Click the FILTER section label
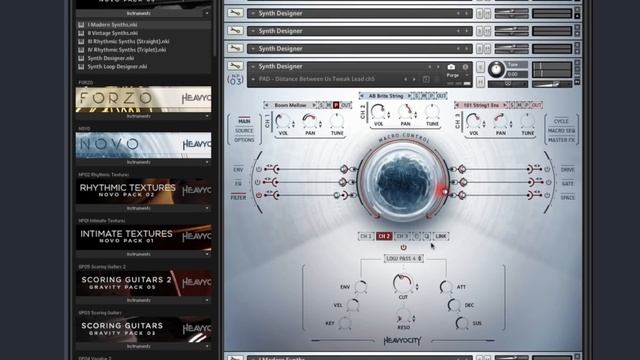Screen dimensions: 640x360 238,198
